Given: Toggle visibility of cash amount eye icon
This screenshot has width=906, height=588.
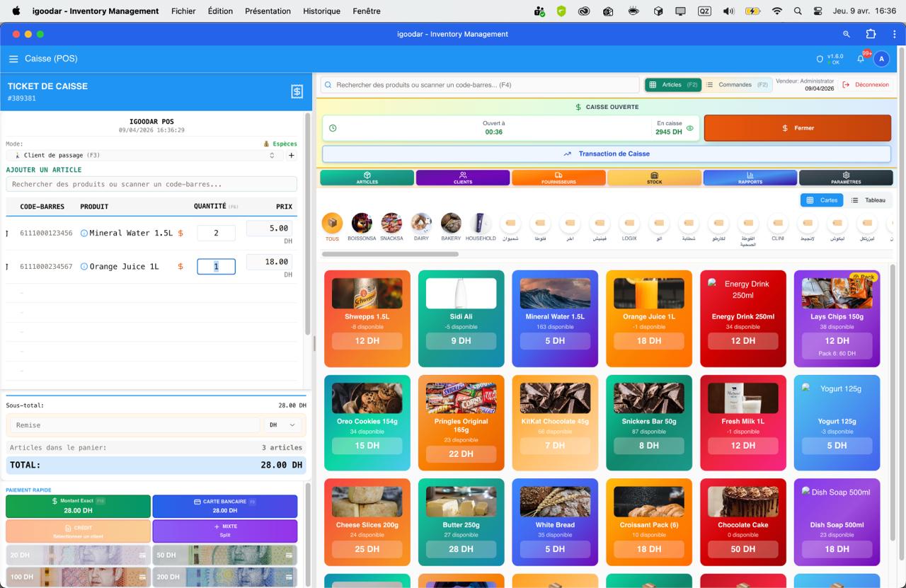Looking at the screenshot, I should tap(689, 128).
